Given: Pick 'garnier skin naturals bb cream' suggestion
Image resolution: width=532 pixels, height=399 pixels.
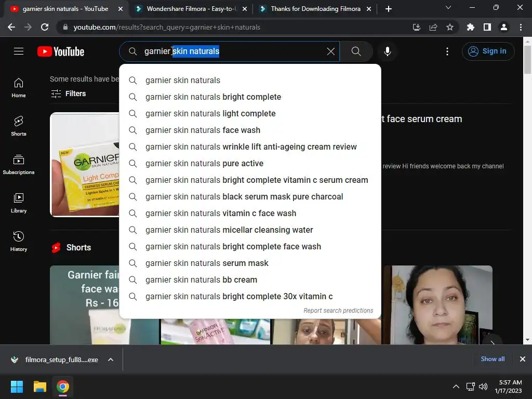Looking at the screenshot, I should [x=250, y=280].
